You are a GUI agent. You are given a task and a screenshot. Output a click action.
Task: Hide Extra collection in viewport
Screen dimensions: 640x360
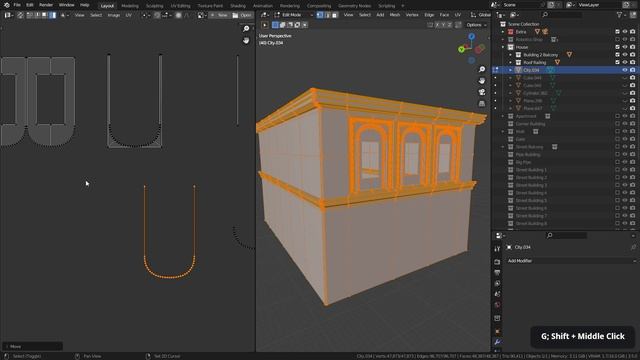tap(625, 31)
